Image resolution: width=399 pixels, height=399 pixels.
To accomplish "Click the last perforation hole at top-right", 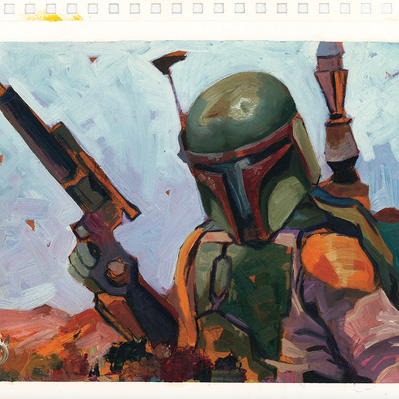I will coord(387,8).
